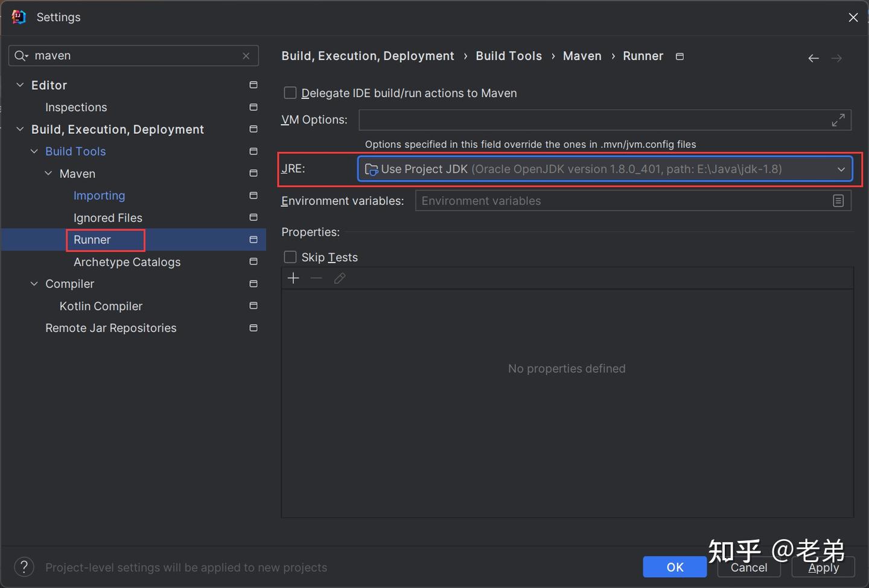This screenshot has width=869, height=588.
Task: Collapse the Editor tree section
Action: pos(20,85)
